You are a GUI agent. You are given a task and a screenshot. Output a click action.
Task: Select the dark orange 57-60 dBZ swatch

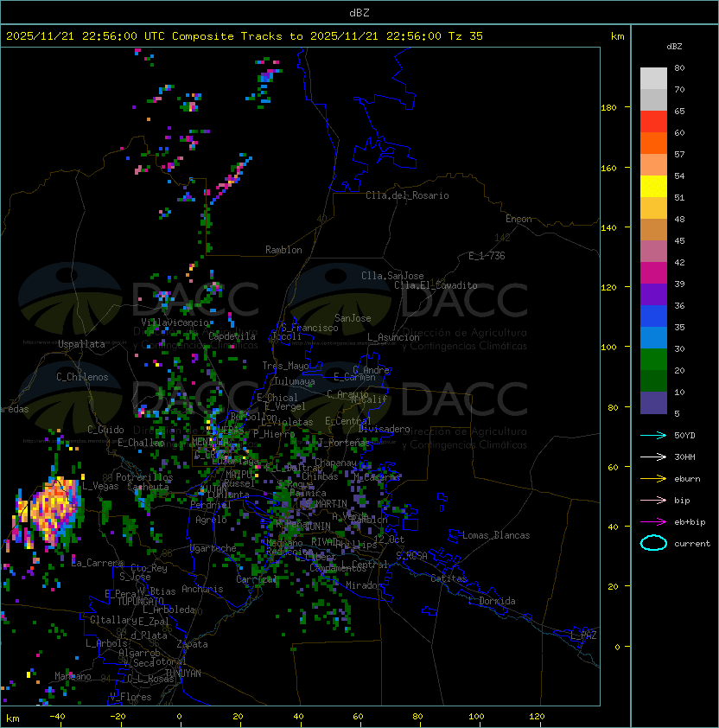click(x=653, y=144)
